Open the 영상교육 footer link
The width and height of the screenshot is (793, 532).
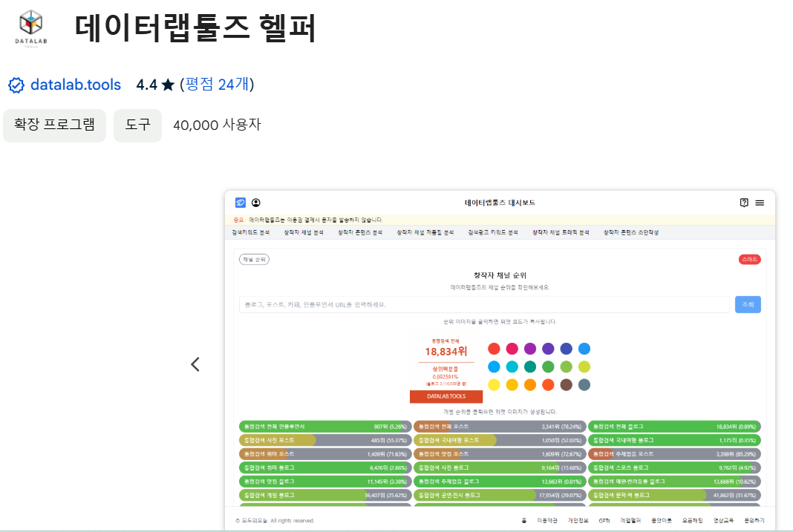pyautogui.click(x=723, y=520)
